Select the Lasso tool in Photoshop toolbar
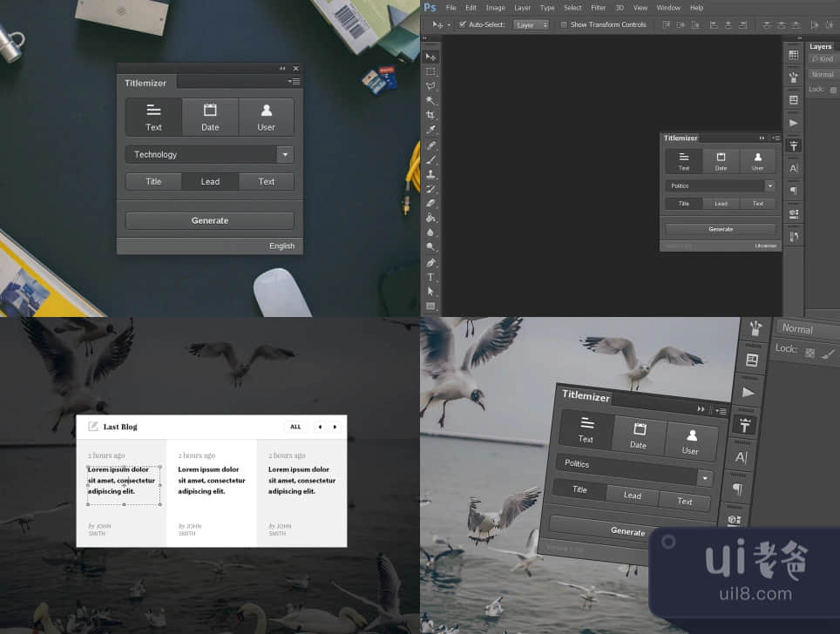 430,85
